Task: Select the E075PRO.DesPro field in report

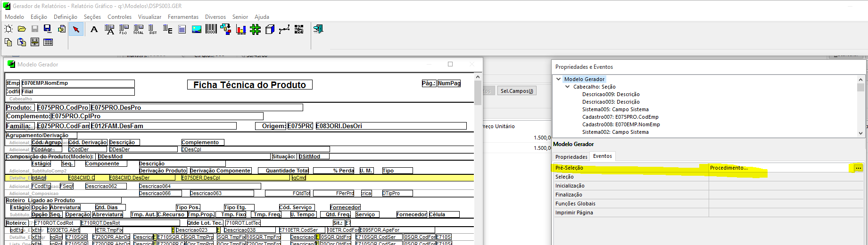Action: [197, 107]
